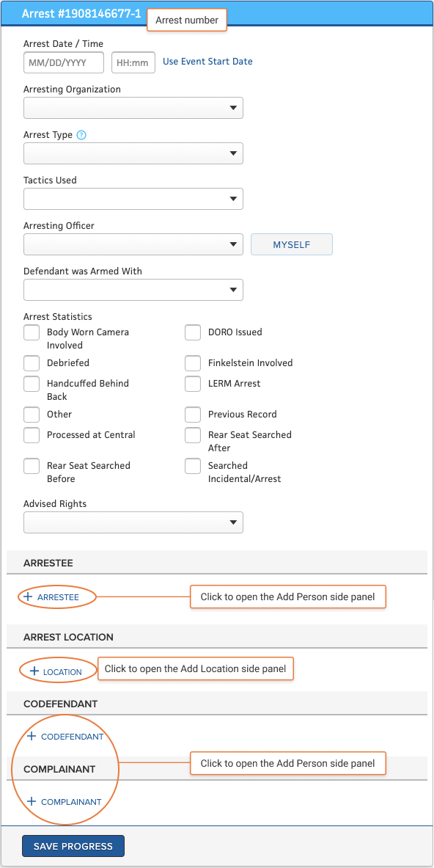Enable the Body Worn Camera Involved checkbox
The image size is (434, 868).
click(32, 332)
